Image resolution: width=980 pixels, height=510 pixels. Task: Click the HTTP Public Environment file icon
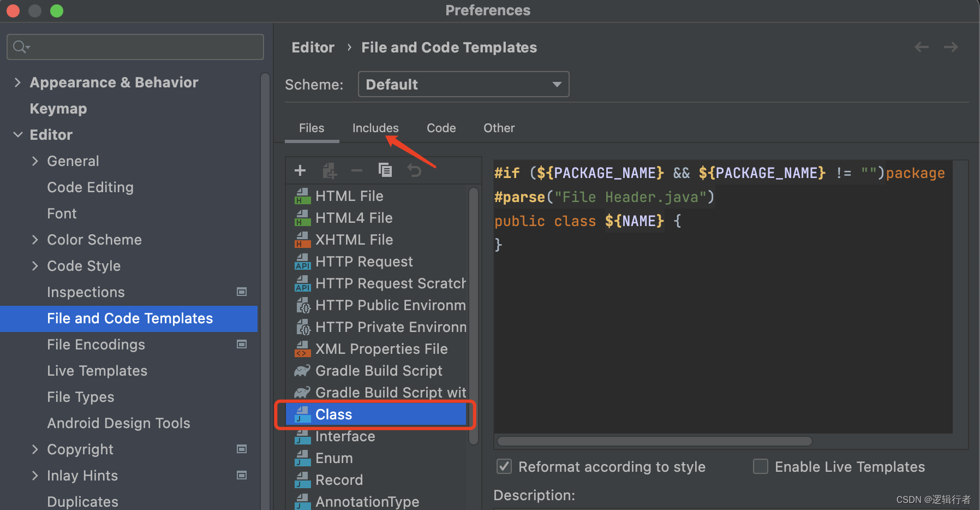pos(303,305)
